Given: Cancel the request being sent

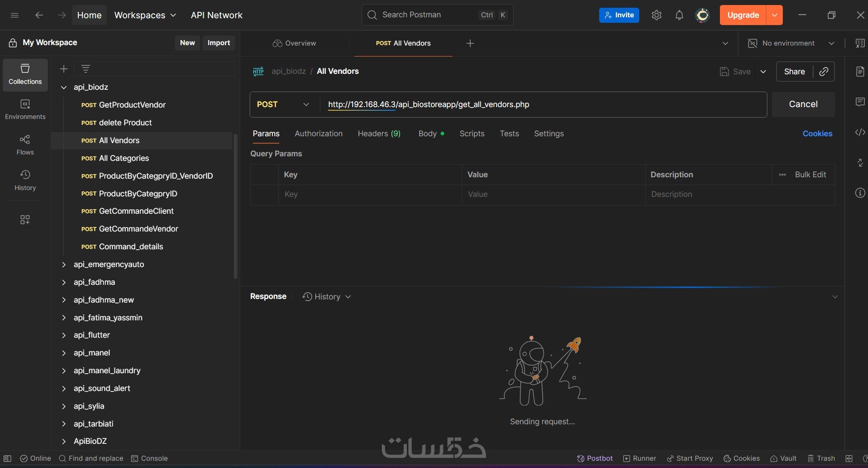Looking at the screenshot, I should click(x=803, y=104).
